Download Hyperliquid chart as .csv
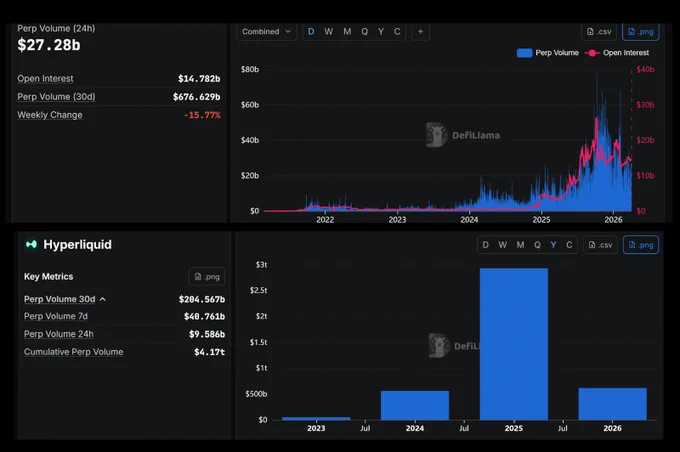680x452 pixels. click(601, 245)
